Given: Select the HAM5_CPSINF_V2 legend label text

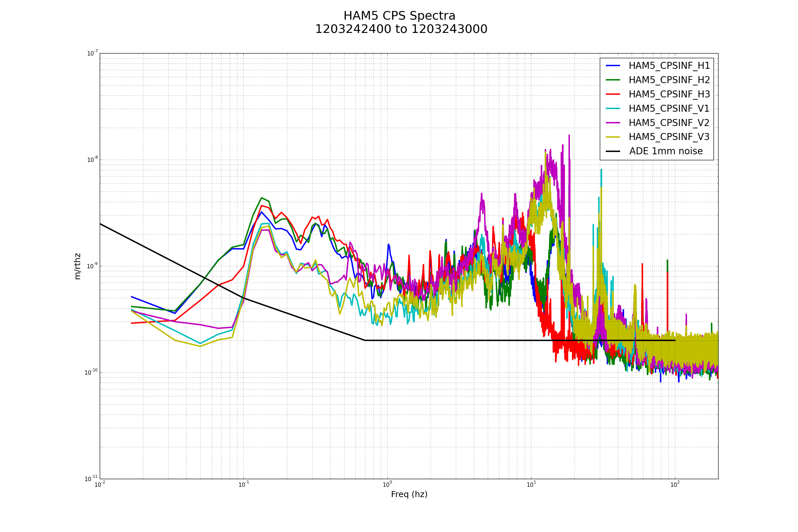Looking at the screenshot, I should (x=669, y=123).
